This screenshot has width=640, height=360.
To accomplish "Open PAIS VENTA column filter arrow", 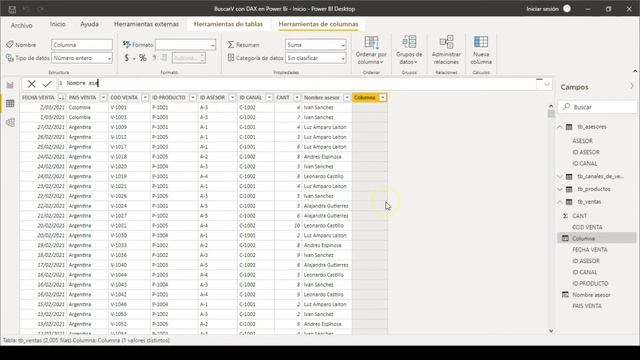I will (x=103, y=98).
